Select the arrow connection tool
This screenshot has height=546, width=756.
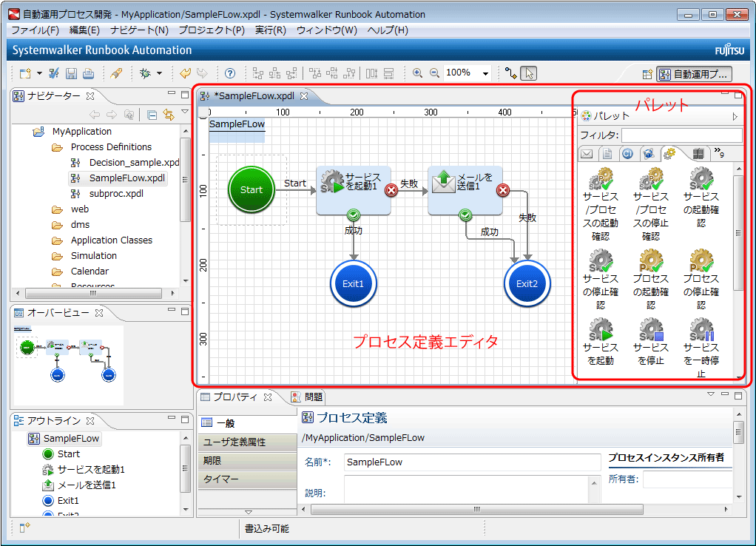[511, 73]
